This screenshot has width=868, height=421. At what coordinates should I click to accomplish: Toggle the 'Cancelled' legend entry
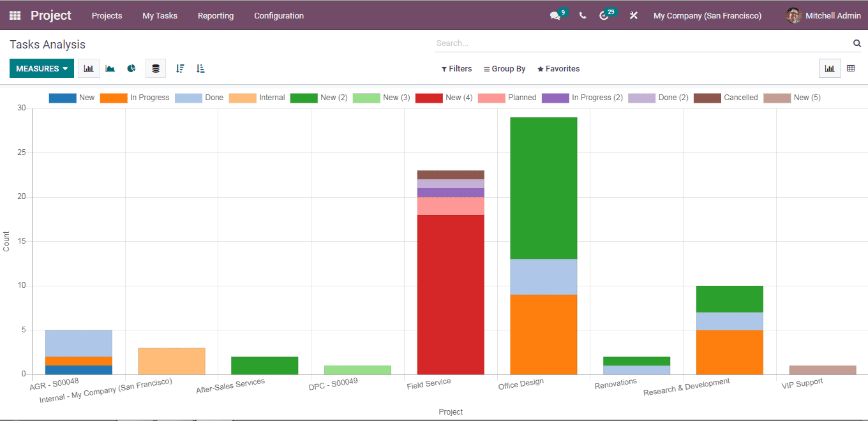[x=740, y=97]
